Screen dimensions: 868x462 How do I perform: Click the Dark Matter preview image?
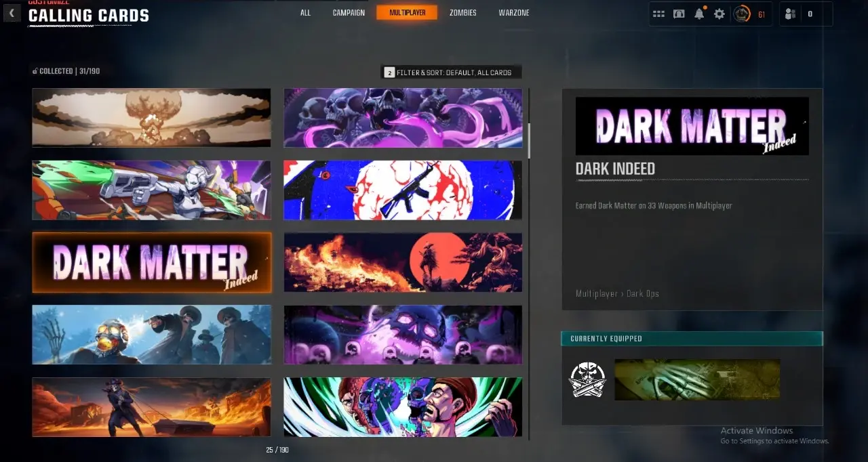coord(692,126)
